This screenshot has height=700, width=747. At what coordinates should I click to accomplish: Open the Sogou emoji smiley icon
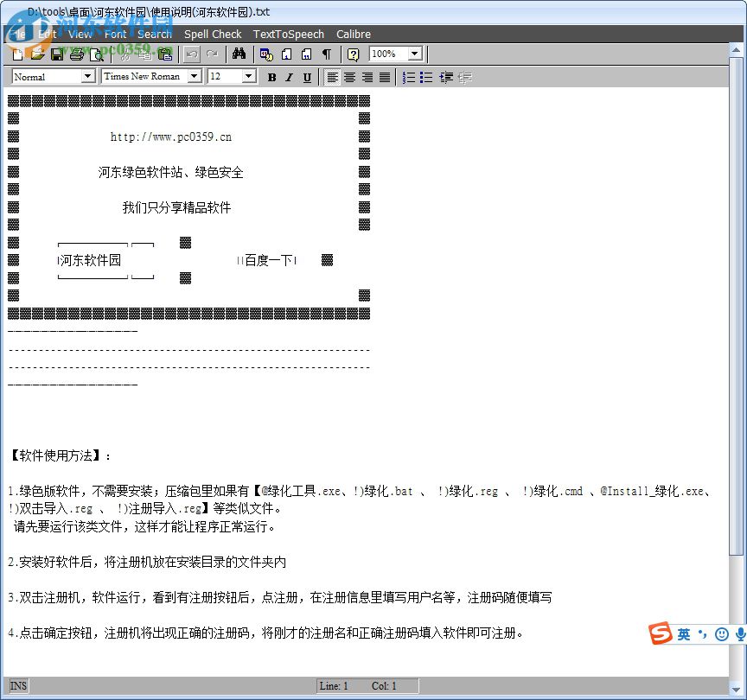[x=722, y=634]
